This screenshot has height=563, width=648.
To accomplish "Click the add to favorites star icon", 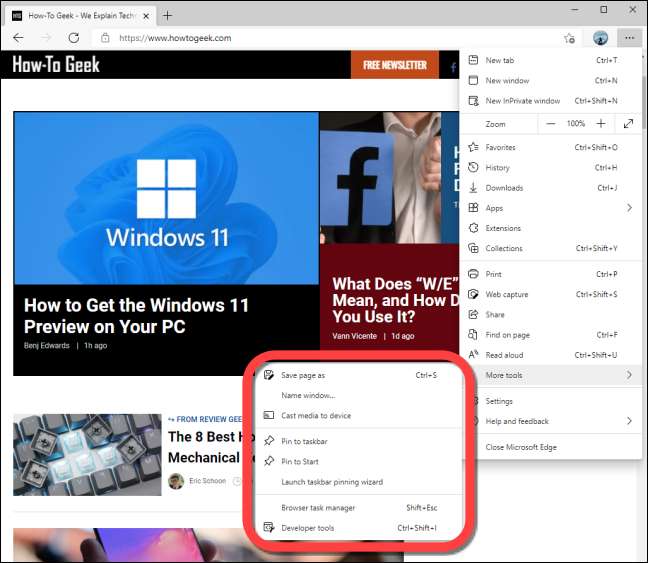I will tap(569, 38).
